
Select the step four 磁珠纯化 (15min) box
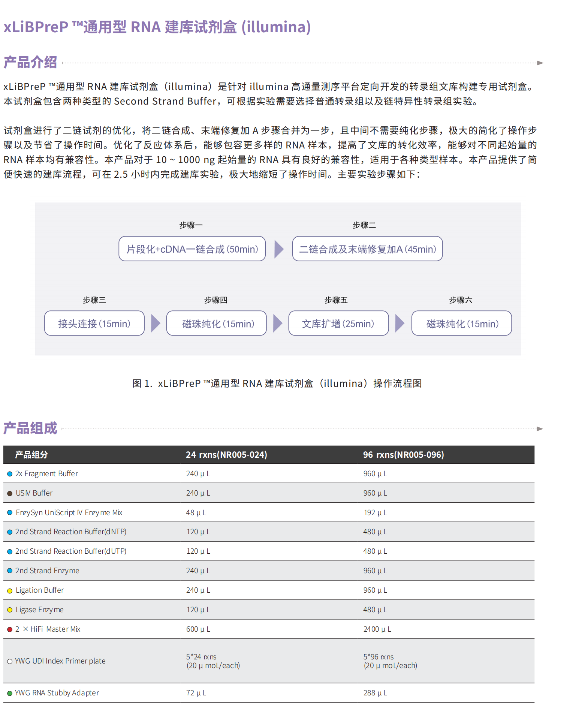[216, 323]
